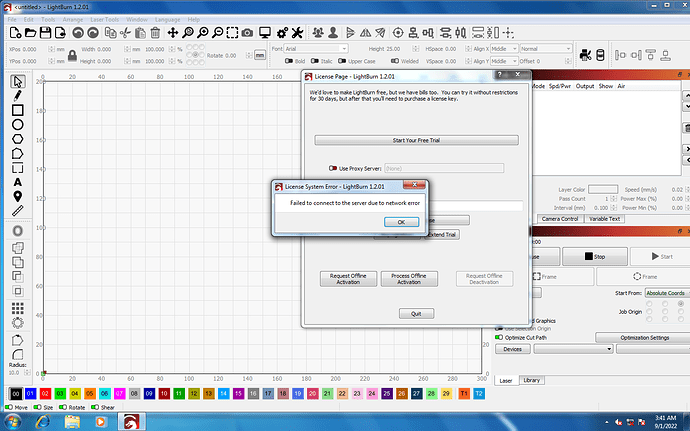Click the Rotate value stepper
The width and height of the screenshot is (690, 431).
point(249,55)
